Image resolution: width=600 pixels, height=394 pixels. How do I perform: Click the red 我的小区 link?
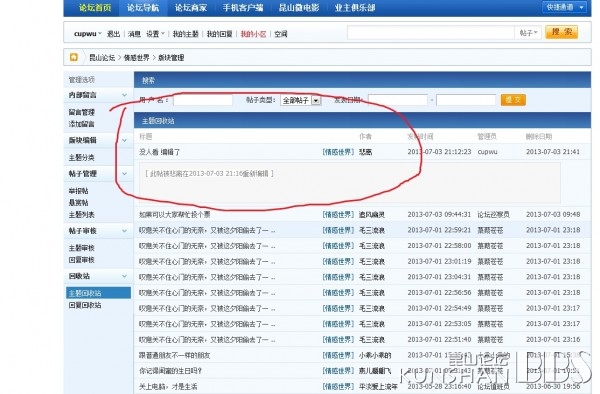[x=253, y=34]
